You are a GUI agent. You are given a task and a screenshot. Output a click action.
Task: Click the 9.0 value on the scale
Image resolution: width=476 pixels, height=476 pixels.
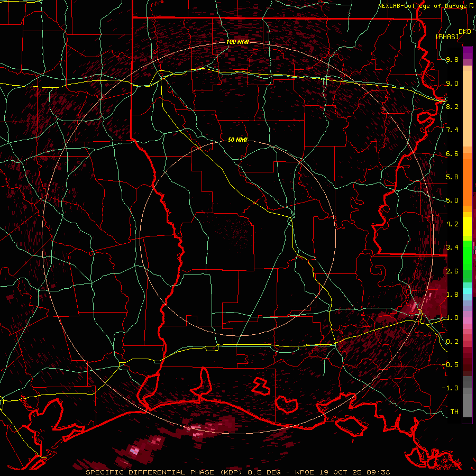(452, 83)
